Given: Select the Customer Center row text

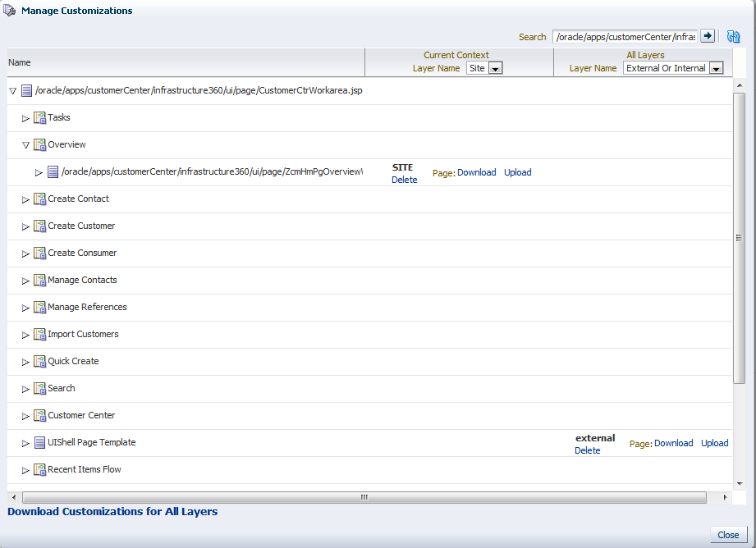Looking at the screenshot, I should tap(81, 415).
